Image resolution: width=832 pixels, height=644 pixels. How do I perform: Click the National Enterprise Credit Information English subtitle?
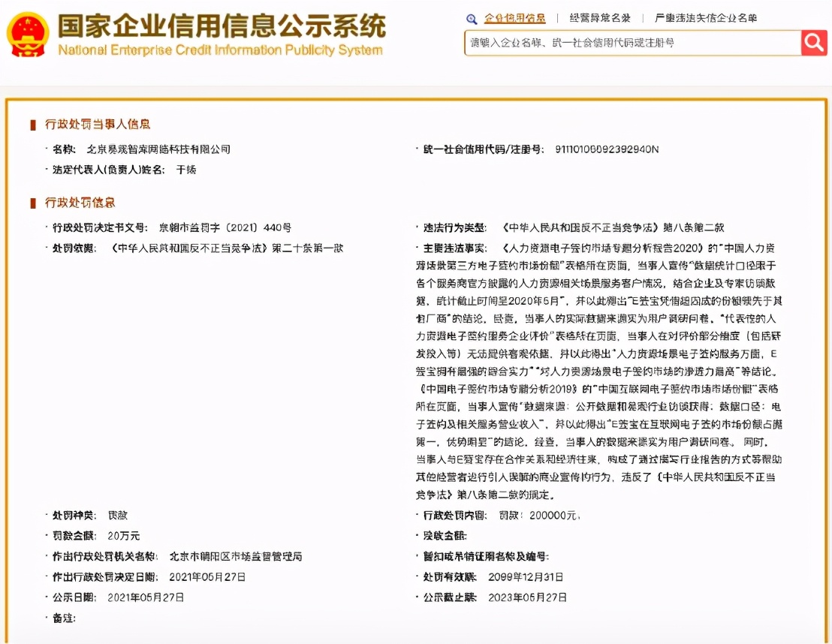[220, 51]
